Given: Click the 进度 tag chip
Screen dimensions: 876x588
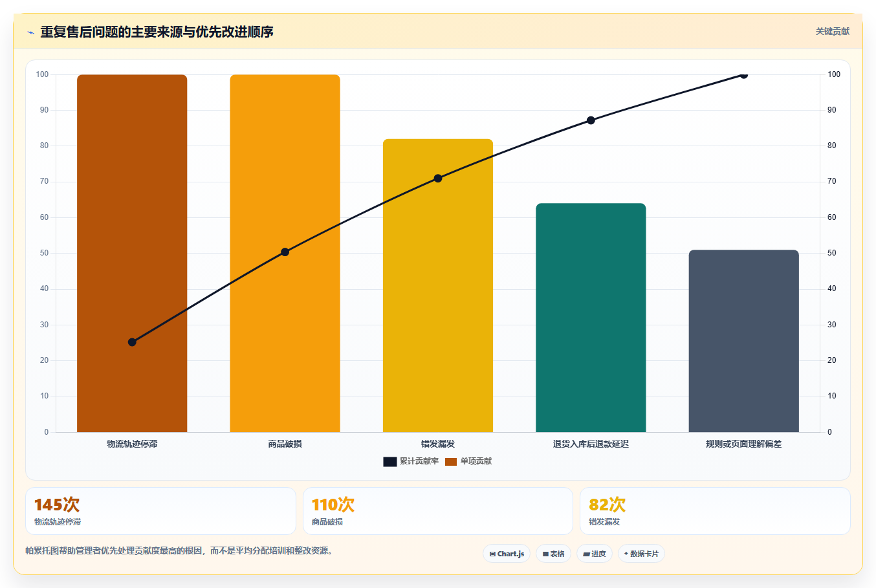Looking at the screenshot, I should [x=595, y=554].
